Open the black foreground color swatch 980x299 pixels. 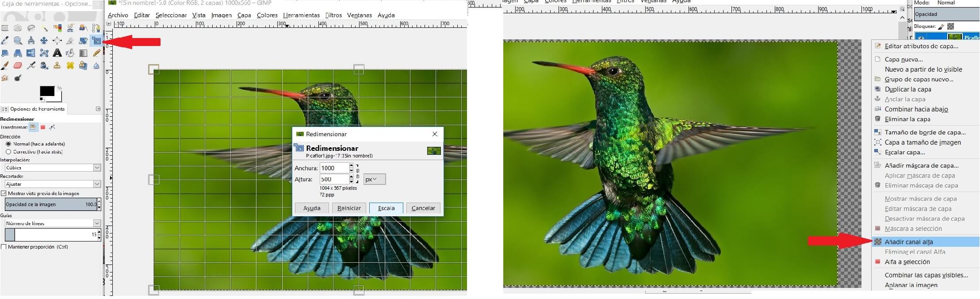(x=47, y=91)
